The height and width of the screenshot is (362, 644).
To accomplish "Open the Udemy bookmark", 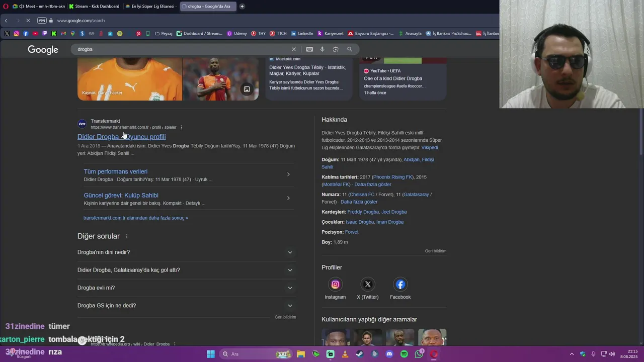I will [237, 34].
